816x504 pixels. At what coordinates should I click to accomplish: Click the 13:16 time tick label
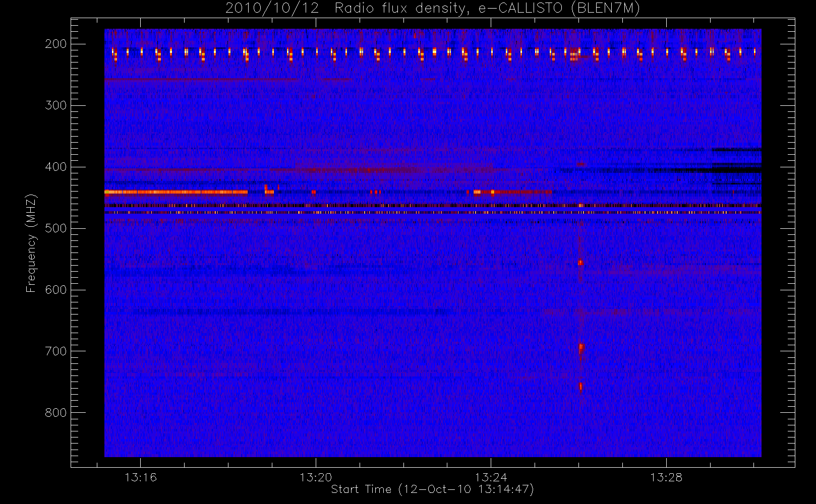[141, 477]
